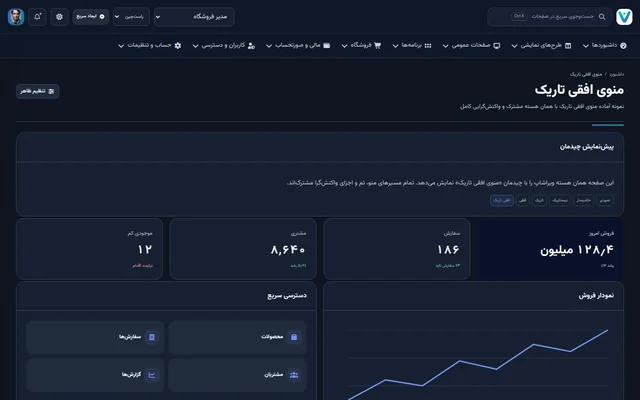Select the تاریک layout chip
The height and width of the screenshot is (400, 640).
(539, 200)
